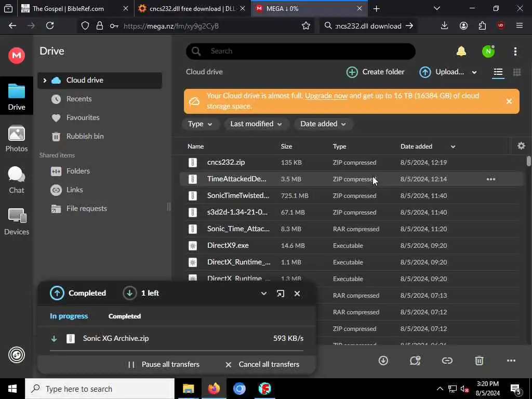This screenshot has width=532, height=399.
Task: Click the share/manage chat icon in action bar
Action: click(x=415, y=361)
